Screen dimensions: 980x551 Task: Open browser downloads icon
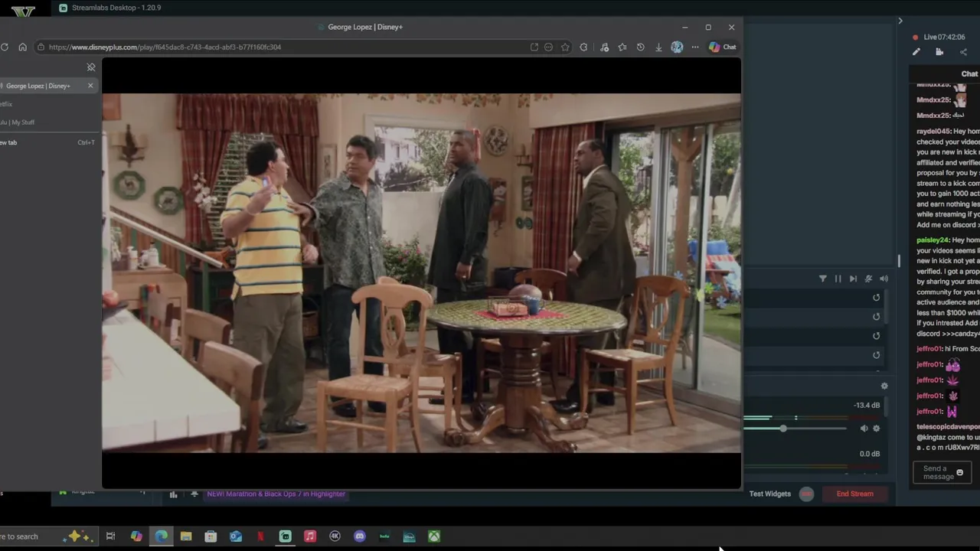coord(658,47)
